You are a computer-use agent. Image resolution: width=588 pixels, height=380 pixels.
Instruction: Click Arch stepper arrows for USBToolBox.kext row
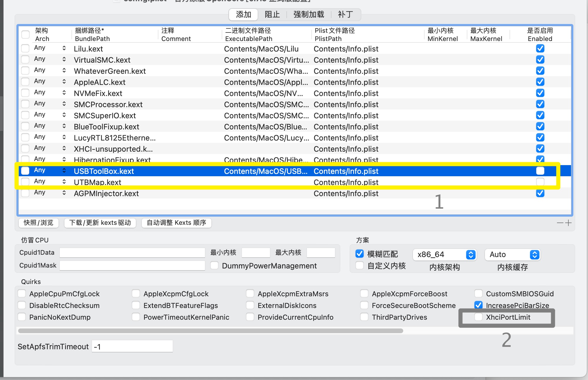[x=64, y=171]
